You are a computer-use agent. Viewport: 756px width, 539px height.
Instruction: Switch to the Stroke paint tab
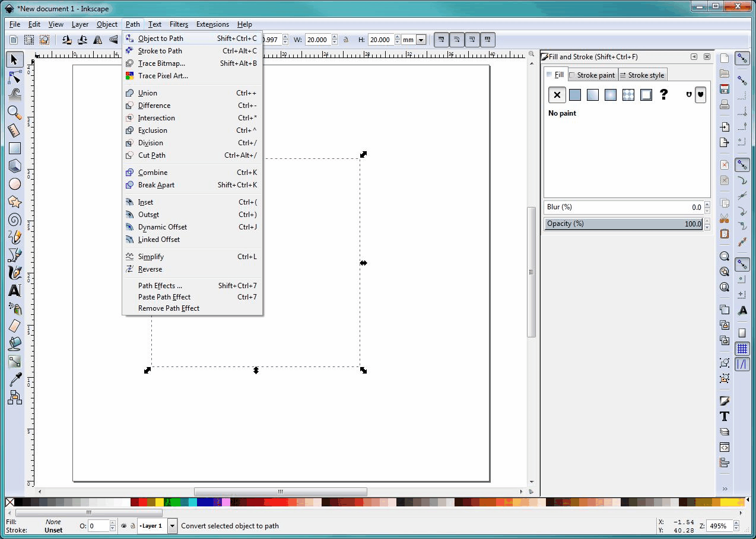(592, 75)
